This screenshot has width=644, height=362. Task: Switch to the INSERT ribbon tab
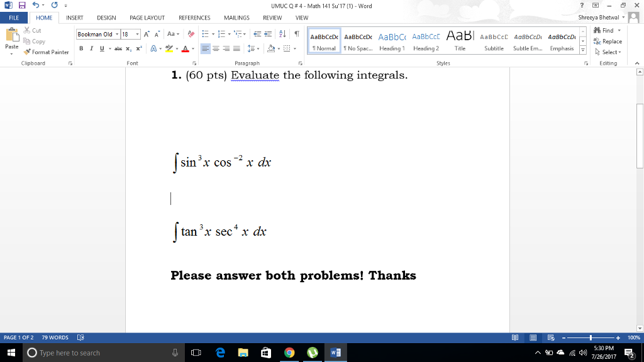tap(74, 18)
